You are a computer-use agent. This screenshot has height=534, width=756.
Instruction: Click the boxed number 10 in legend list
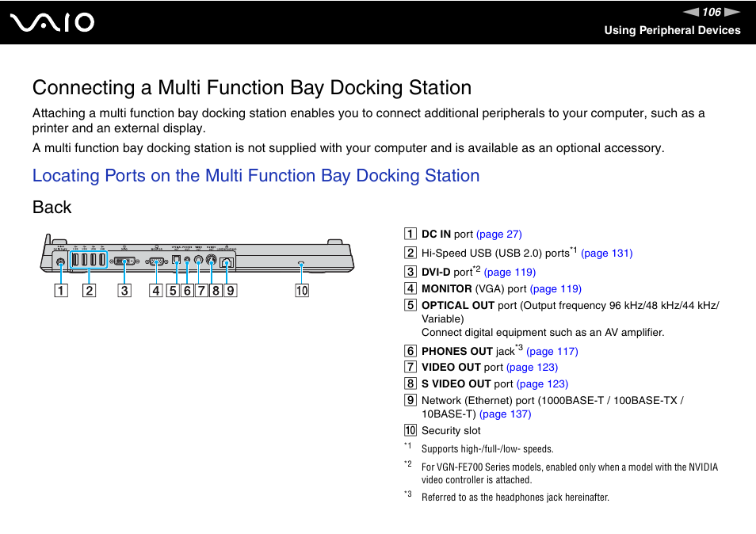pos(410,430)
